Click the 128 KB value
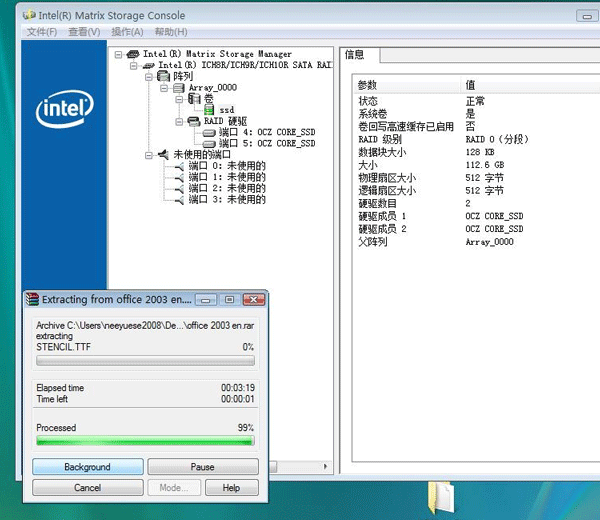 pos(480,152)
